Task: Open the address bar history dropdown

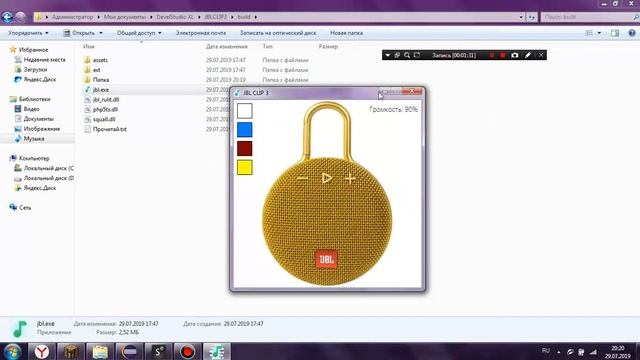Action: (x=521, y=17)
